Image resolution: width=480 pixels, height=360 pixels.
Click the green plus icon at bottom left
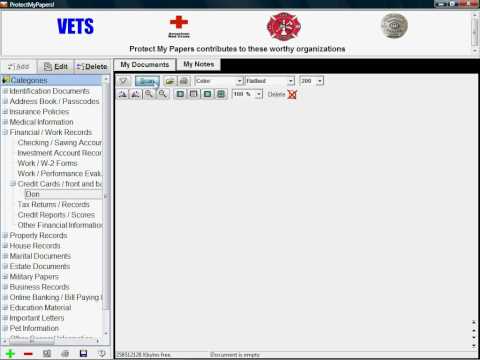coord(10,354)
